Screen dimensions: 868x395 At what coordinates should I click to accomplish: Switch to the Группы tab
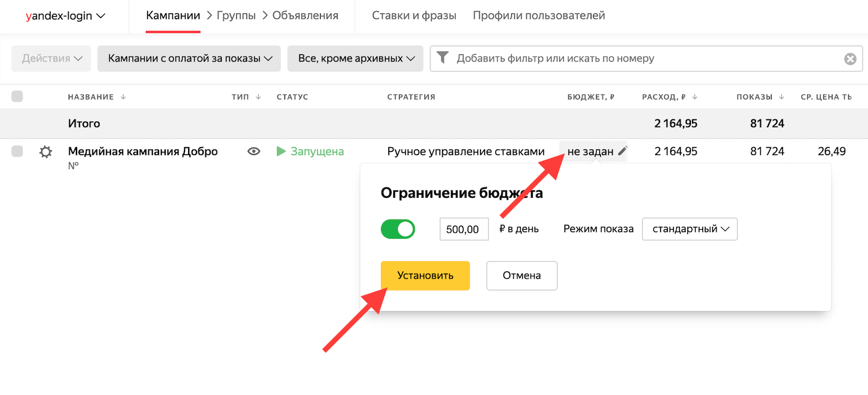pyautogui.click(x=236, y=16)
